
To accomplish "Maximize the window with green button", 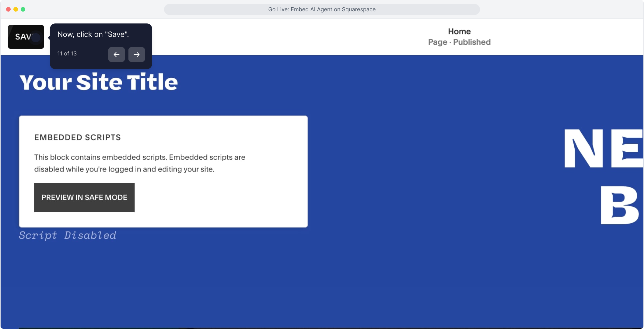I will point(23,9).
